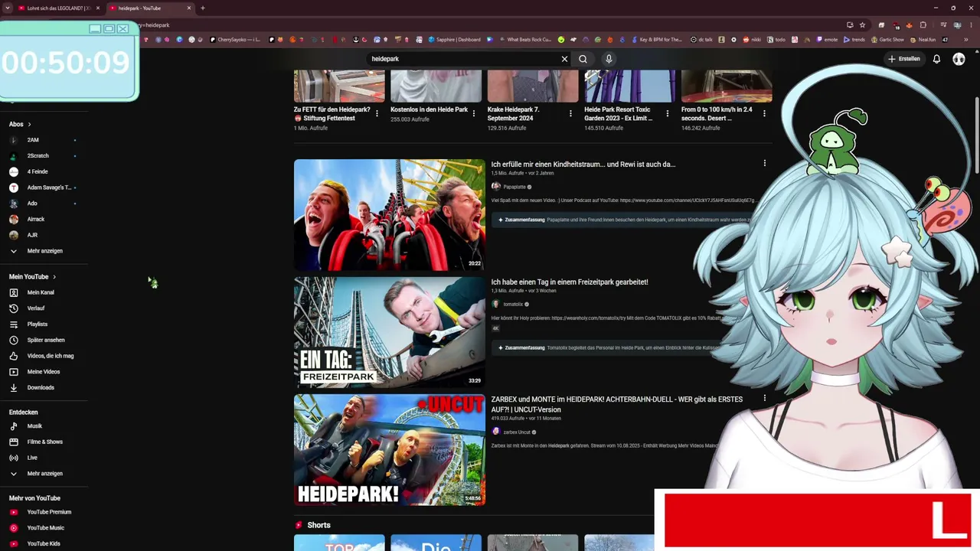Image resolution: width=980 pixels, height=551 pixels.
Task: Click the magnifier search button
Action: click(x=583, y=59)
